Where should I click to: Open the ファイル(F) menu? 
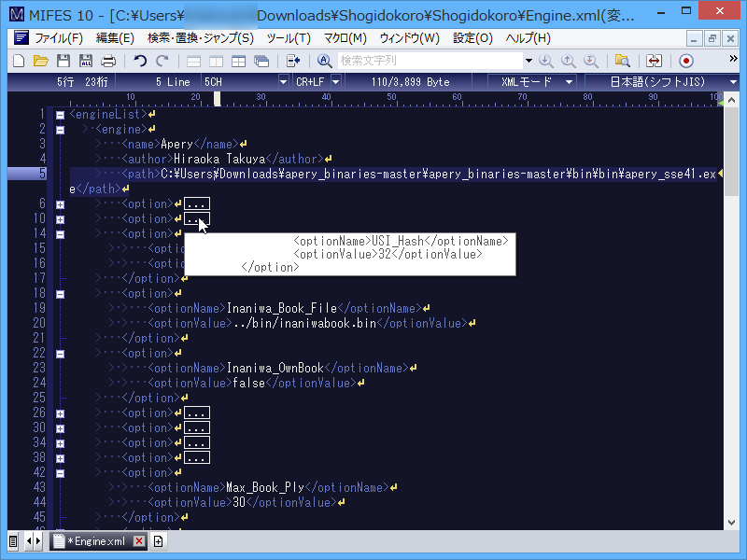point(59,37)
